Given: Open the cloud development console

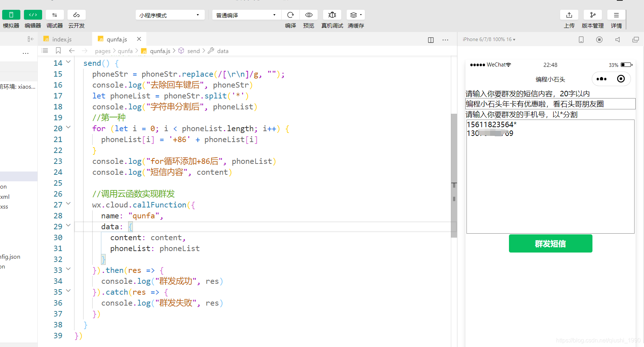Looking at the screenshot, I should (x=76, y=15).
